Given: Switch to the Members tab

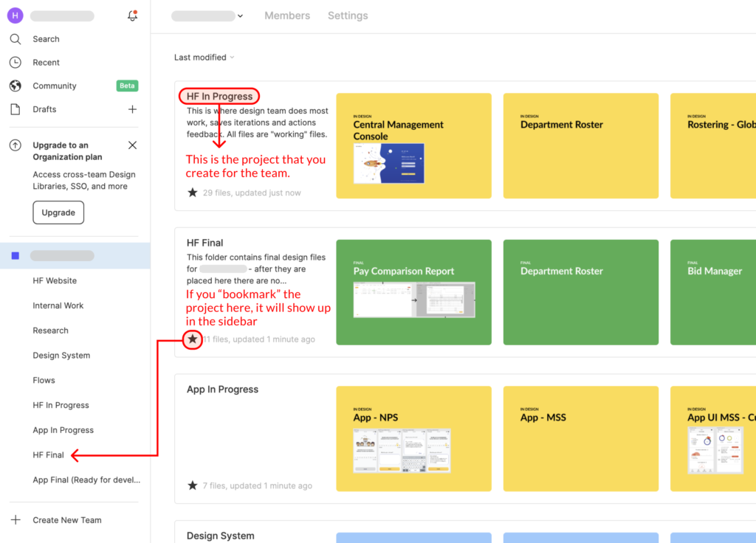Looking at the screenshot, I should tap(287, 15).
